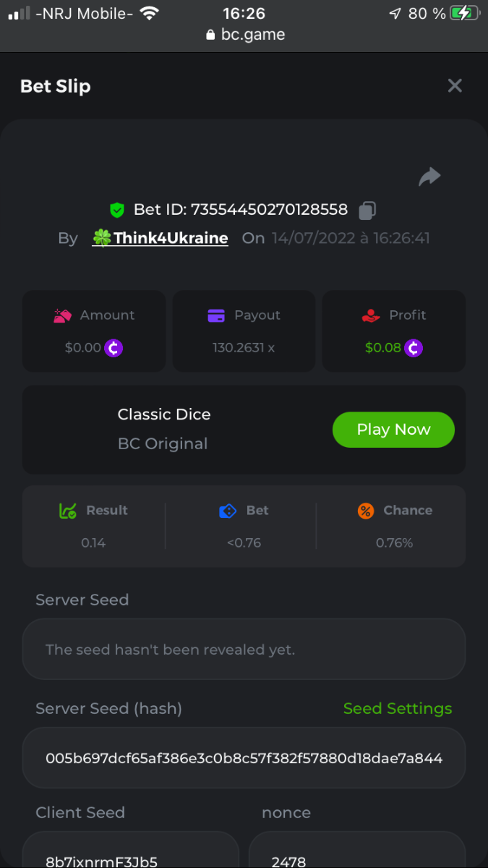Click the unrevealed Server Seed box
488x868 pixels.
pos(244,650)
